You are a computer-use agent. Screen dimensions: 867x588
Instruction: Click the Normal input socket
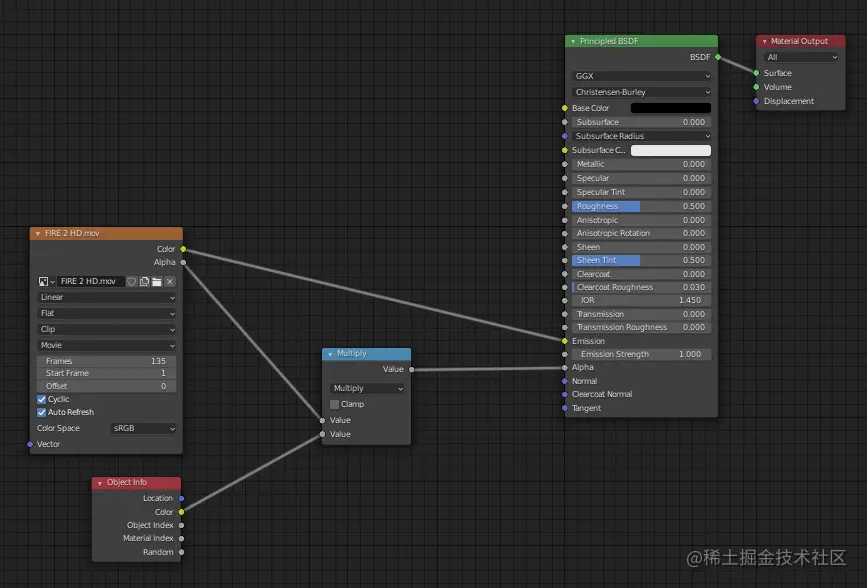(565, 381)
